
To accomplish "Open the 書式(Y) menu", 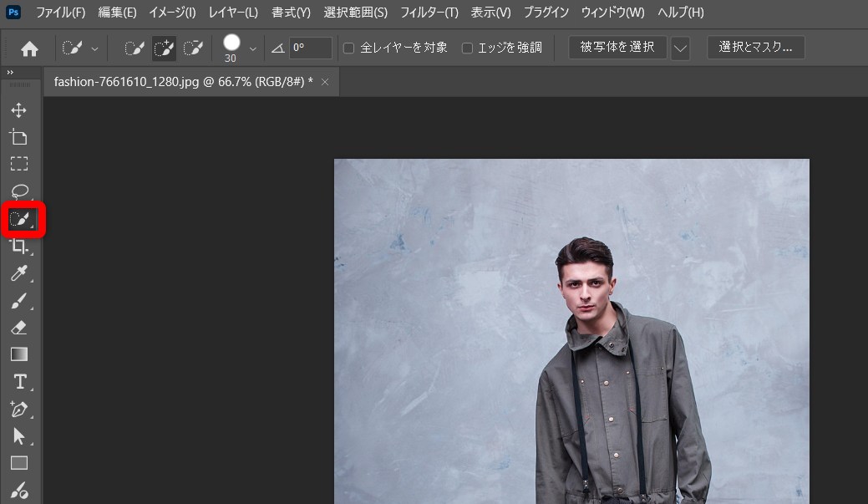I will pos(292,13).
